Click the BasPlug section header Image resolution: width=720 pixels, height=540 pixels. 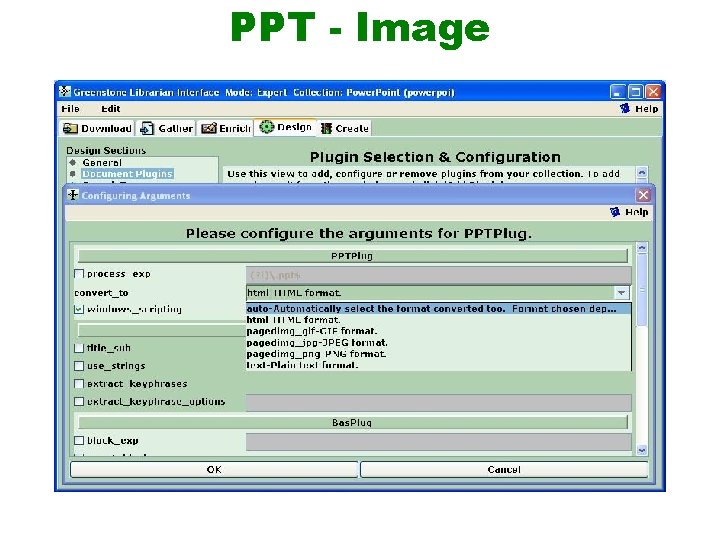352,422
